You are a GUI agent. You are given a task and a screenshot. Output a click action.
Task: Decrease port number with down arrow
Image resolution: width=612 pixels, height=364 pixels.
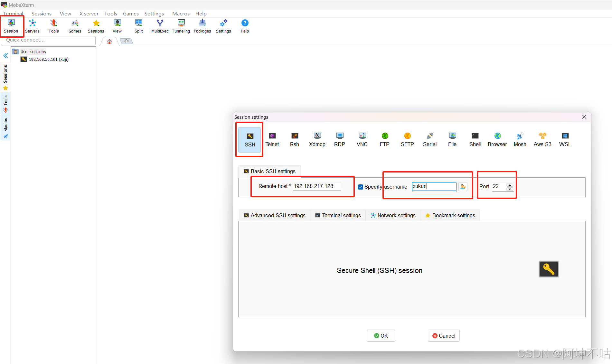(x=510, y=189)
